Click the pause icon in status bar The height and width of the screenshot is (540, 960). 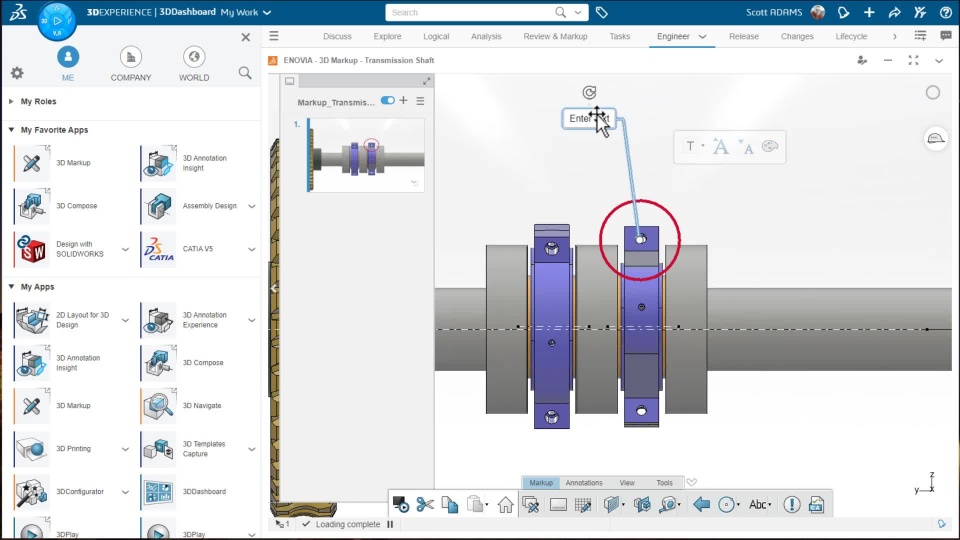(x=390, y=524)
